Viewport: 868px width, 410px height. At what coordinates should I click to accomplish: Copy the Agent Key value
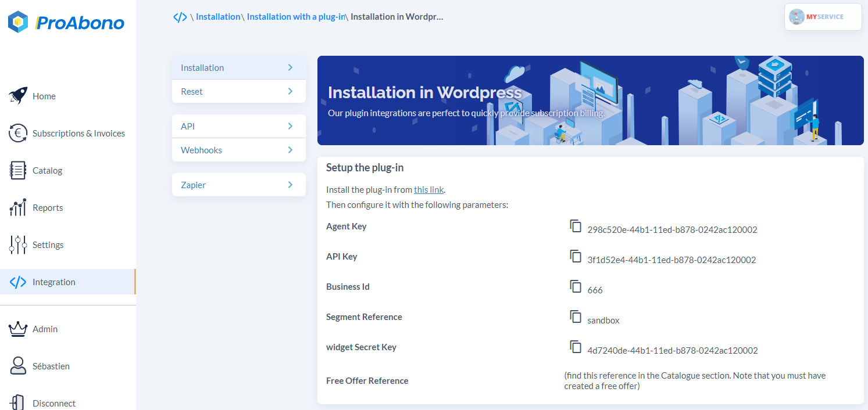(x=576, y=226)
